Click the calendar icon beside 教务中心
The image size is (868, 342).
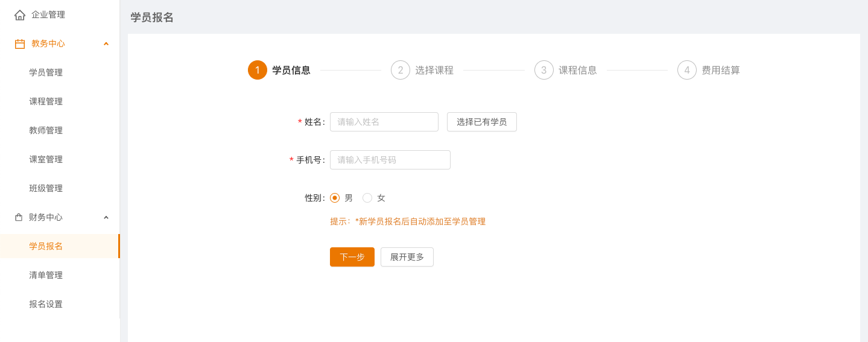(x=20, y=44)
